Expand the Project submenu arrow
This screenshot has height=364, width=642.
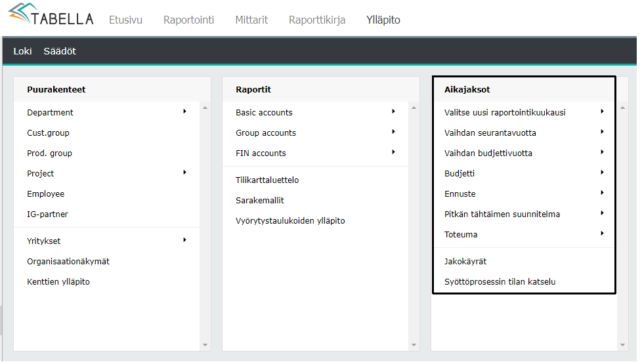point(185,172)
